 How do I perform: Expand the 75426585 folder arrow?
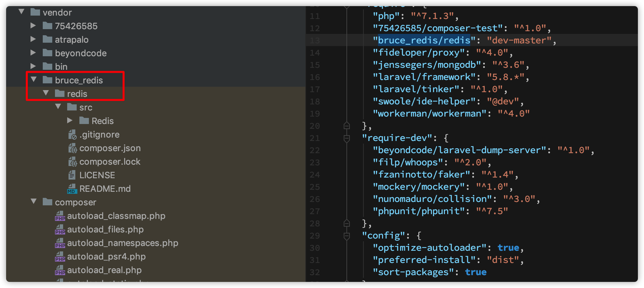(33, 25)
